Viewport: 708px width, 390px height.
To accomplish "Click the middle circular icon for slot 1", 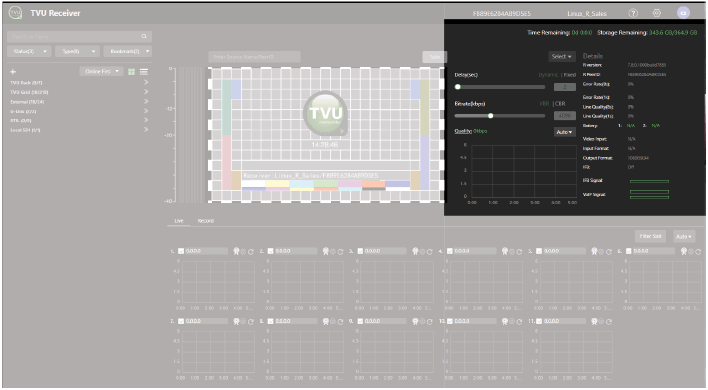I will [x=243, y=251].
